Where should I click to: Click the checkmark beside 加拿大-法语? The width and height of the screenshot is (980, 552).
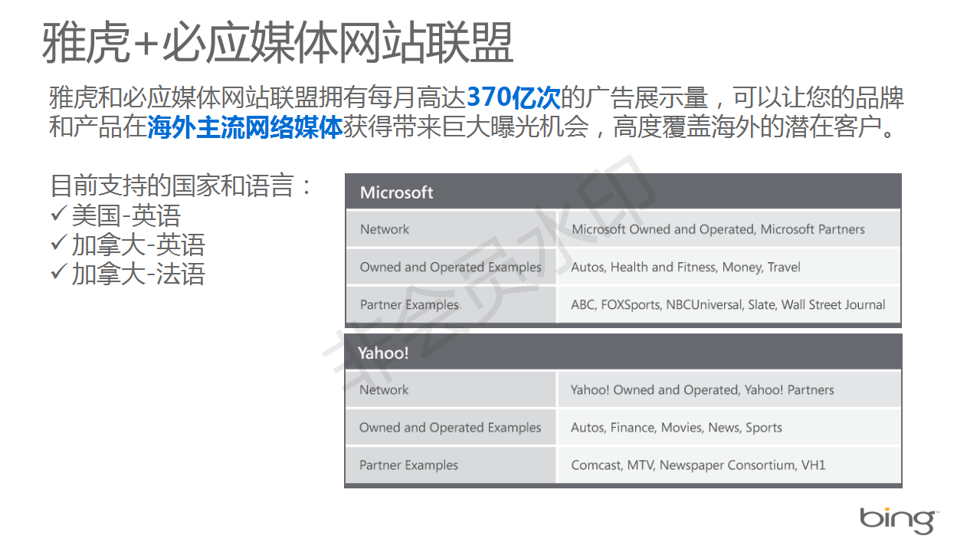pyautogui.click(x=59, y=273)
